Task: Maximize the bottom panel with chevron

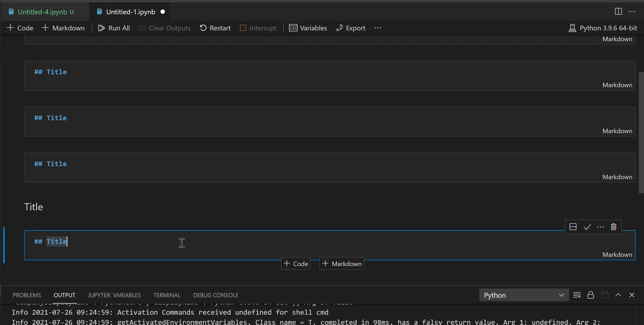Action: tap(618, 295)
